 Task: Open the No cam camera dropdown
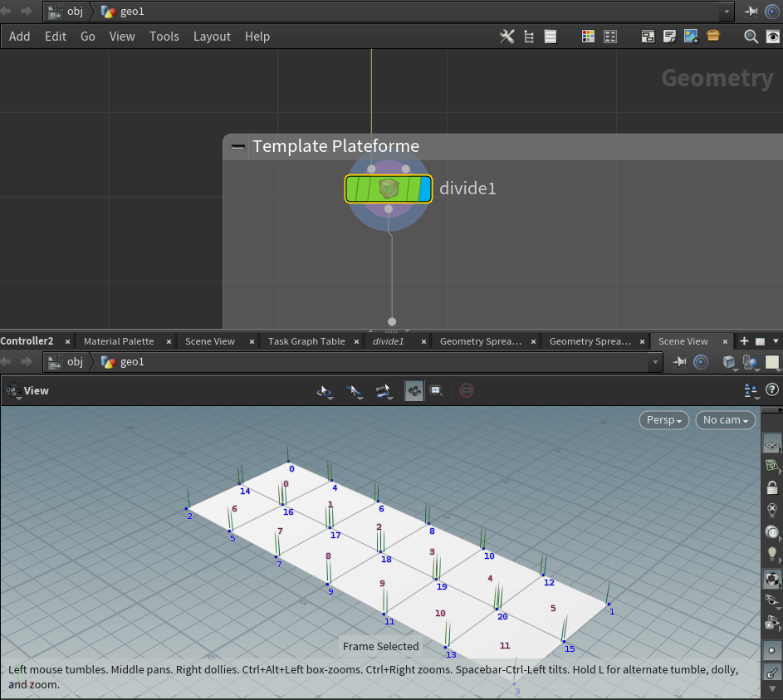[x=725, y=420]
